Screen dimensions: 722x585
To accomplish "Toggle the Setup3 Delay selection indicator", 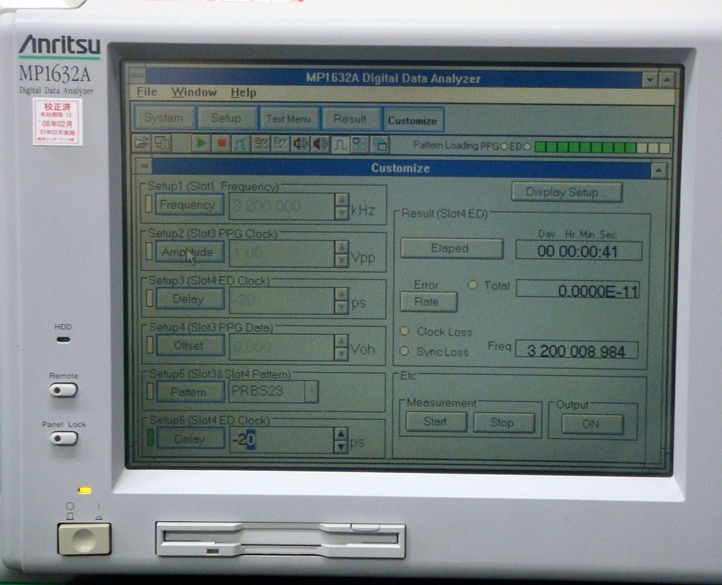I will tap(150, 298).
